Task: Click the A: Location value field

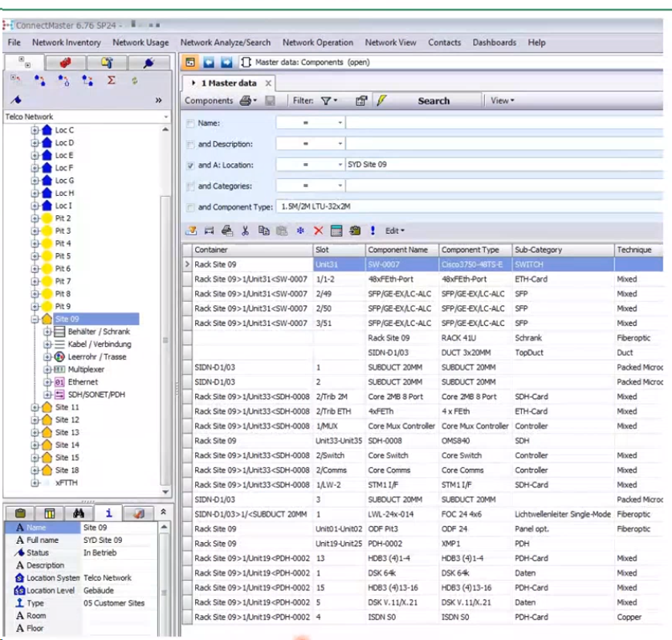Action: click(x=504, y=165)
